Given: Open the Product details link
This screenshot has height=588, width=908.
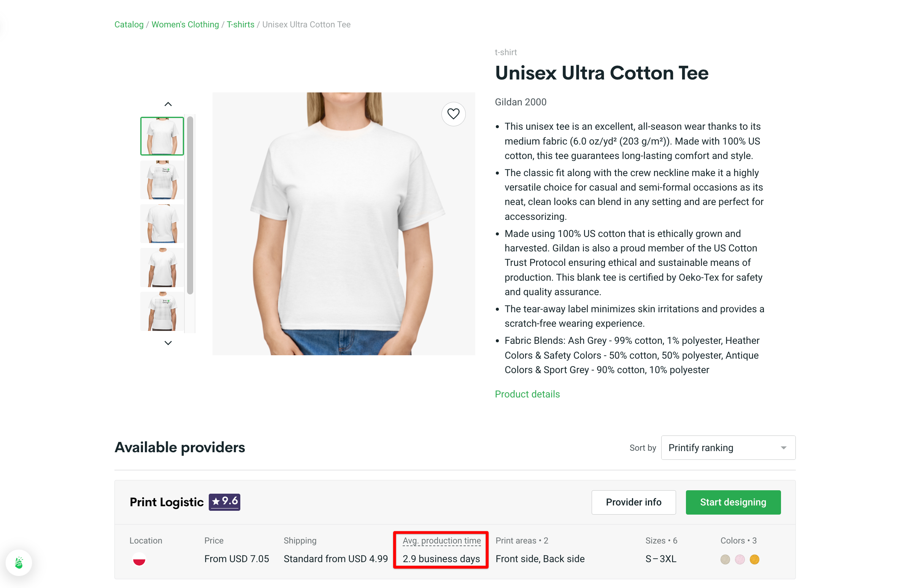Looking at the screenshot, I should (527, 394).
